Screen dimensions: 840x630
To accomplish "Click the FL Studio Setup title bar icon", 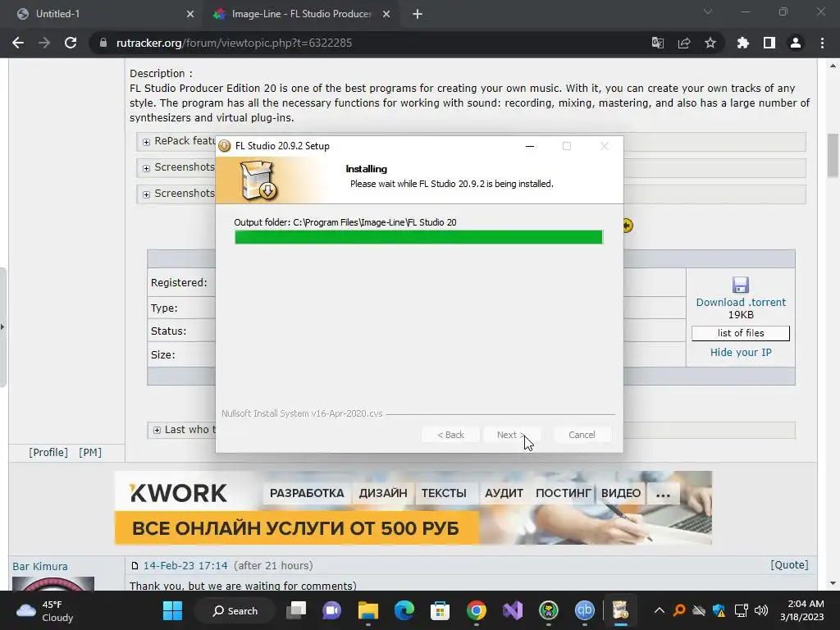I will click(225, 146).
